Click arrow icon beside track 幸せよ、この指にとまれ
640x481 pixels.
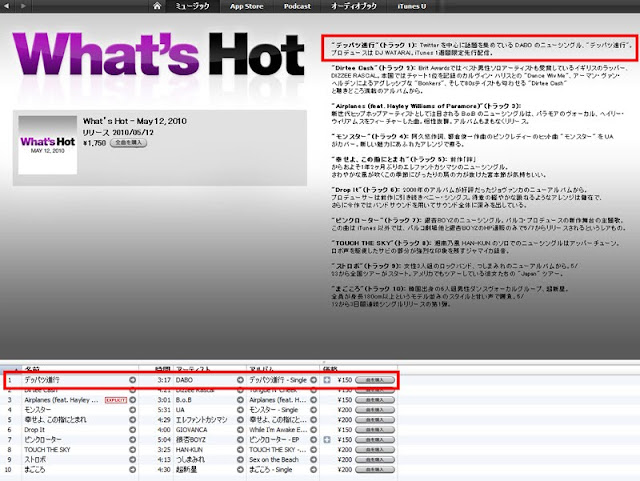[132, 420]
